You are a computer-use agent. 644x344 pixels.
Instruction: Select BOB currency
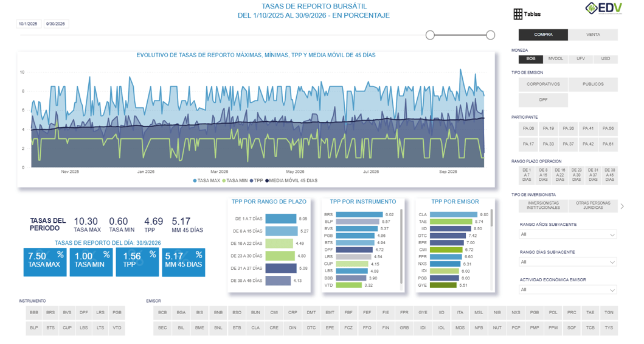(x=531, y=59)
